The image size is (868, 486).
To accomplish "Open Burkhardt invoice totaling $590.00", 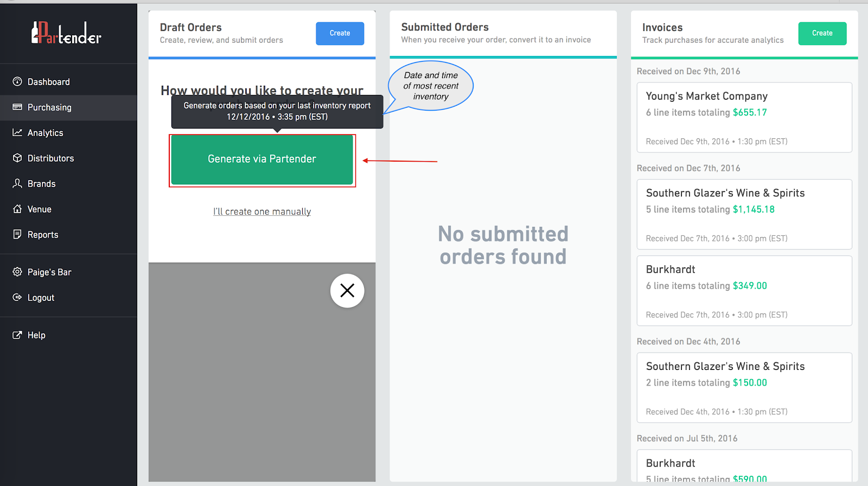I will tap(744, 466).
